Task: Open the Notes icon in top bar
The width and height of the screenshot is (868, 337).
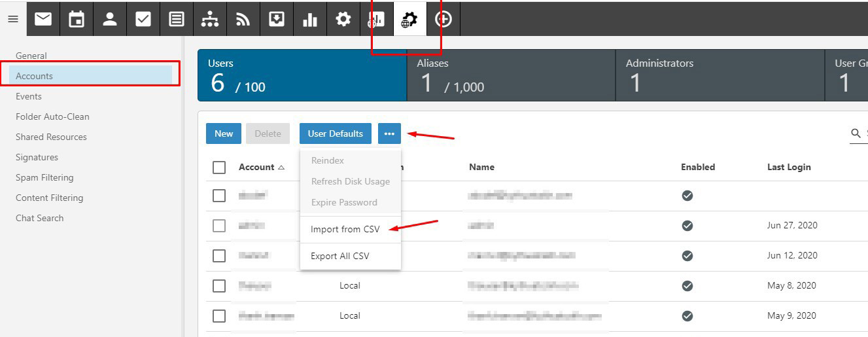Action: tap(177, 19)
